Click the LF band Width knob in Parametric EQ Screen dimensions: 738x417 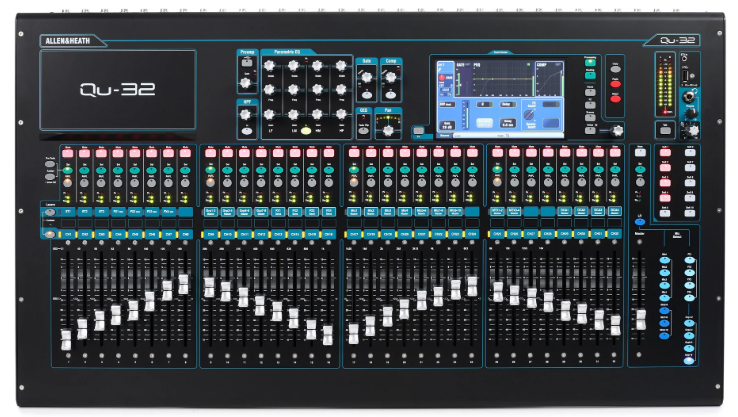tap(269, 65)
